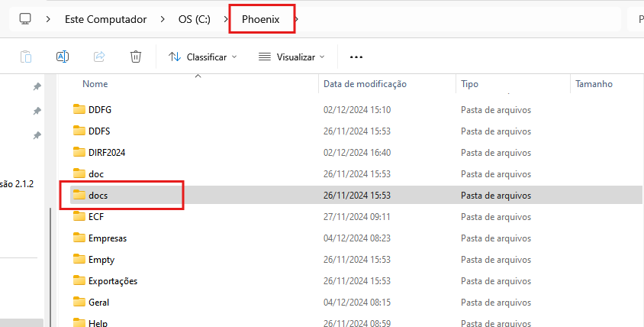Open the three-dot more options menu

click(356, 57)
